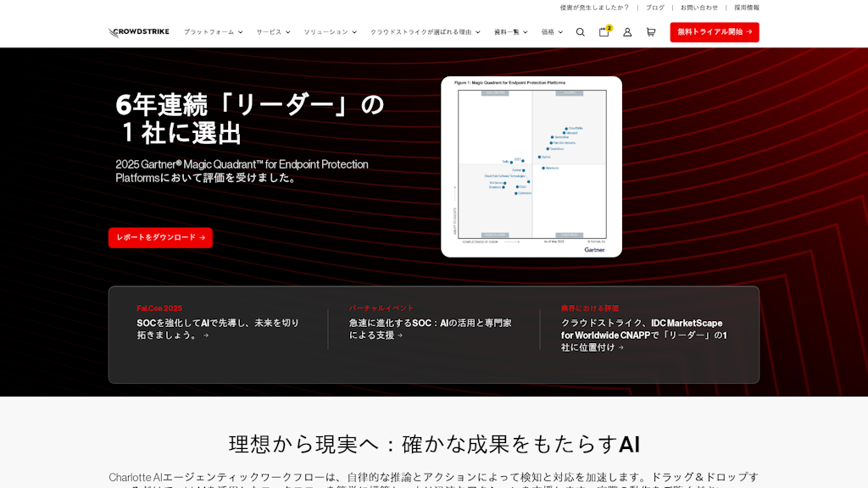Open the user account icon
This screenshot has width=868, height=488.
[627, 32]
